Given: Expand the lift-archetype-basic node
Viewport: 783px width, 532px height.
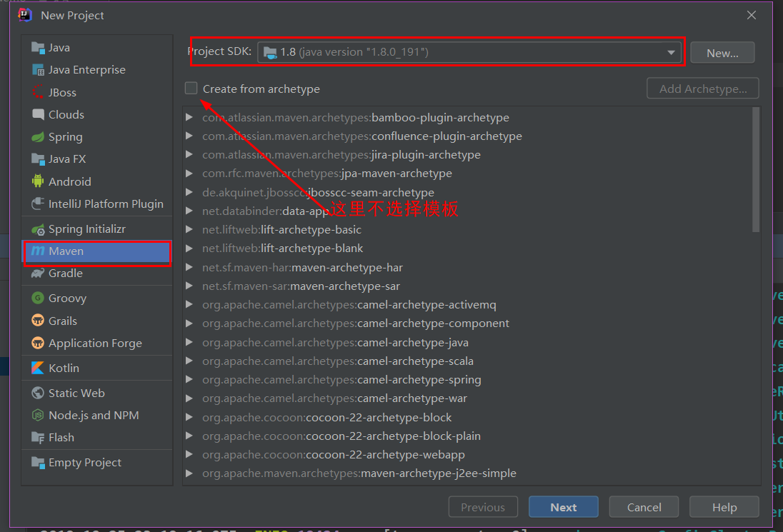Looking at the screenshot, I should point(189,229).
